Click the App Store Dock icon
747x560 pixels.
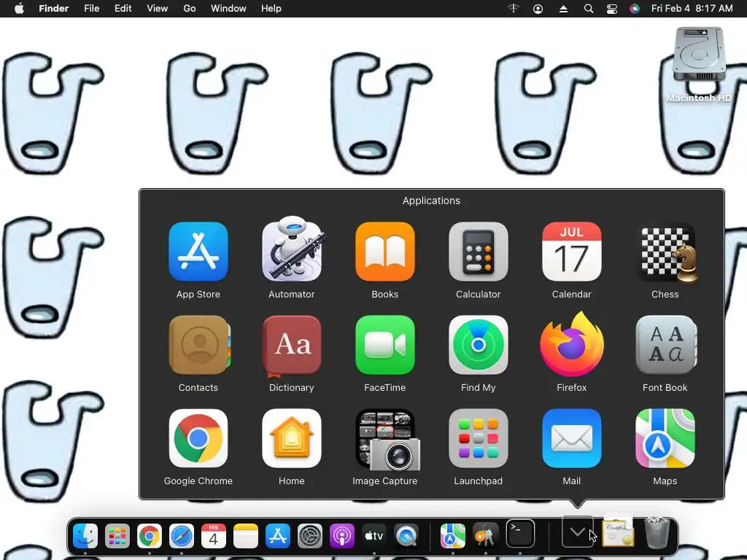tap(278, 536)
